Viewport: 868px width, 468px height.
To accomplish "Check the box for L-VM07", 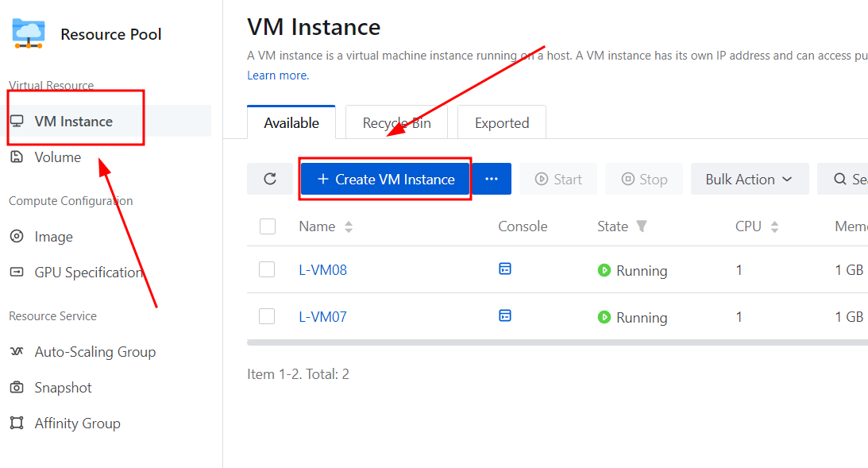I will pos(267,316).
